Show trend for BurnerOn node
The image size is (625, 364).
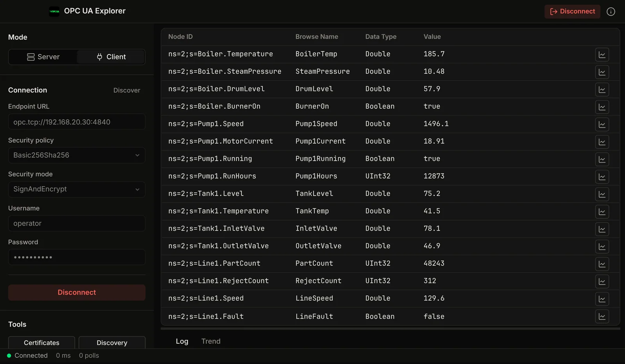pos(602,107)
